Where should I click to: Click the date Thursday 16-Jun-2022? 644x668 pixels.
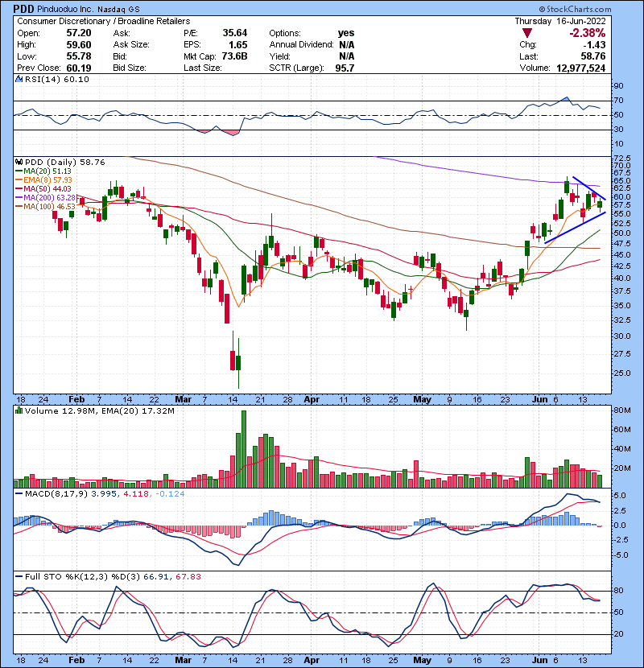pyautogui.click(x=560, y=21)
